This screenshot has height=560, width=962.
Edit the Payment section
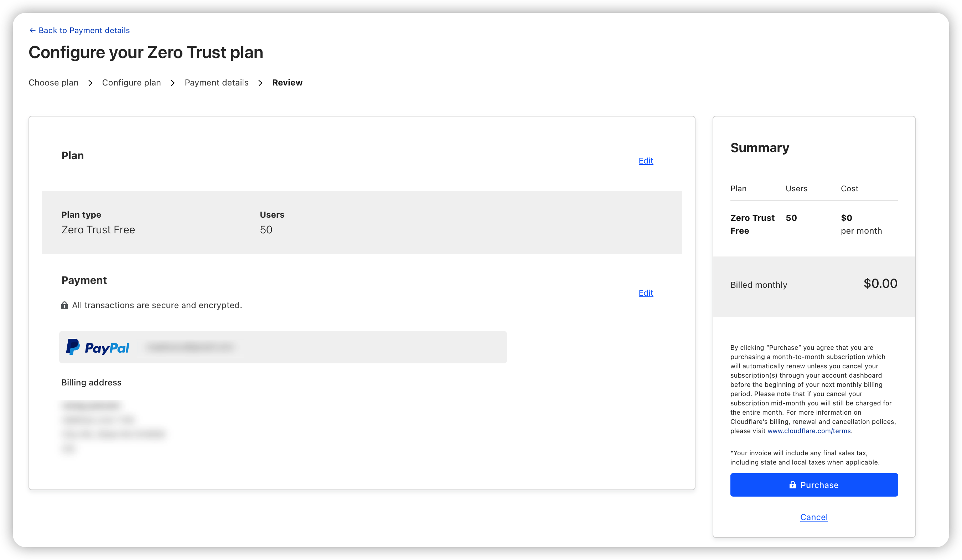click(x=646, y=293)
